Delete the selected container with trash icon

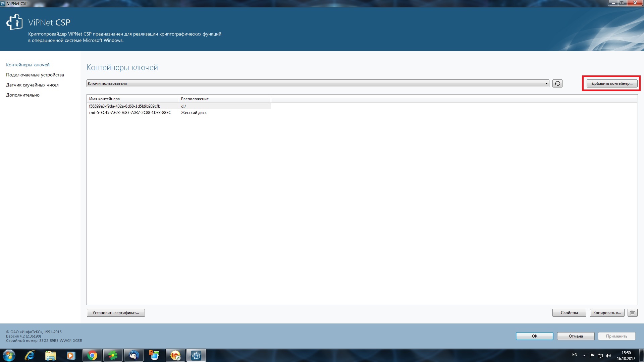(x=632, y=313)
